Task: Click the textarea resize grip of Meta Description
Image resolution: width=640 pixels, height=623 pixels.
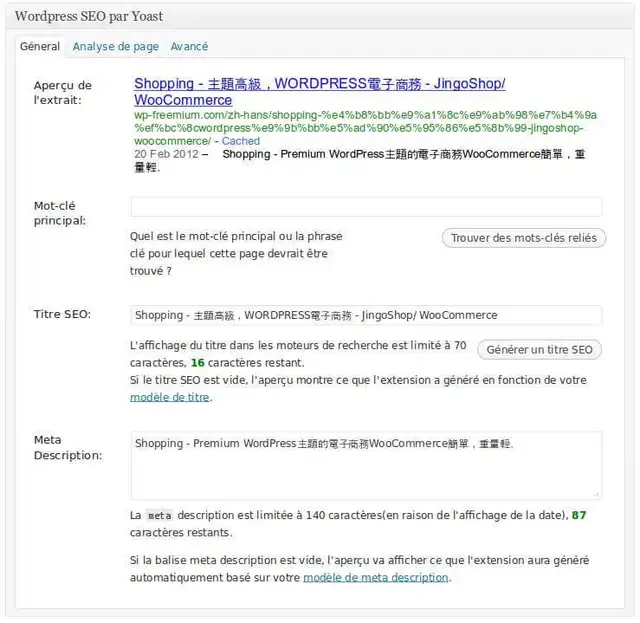Action: point(596,494)
